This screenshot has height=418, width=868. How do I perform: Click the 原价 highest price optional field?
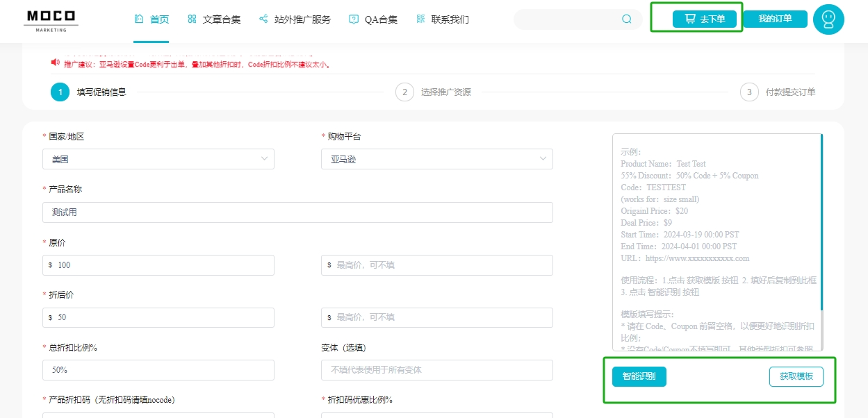pyautogui.click(x=437, y=265)
